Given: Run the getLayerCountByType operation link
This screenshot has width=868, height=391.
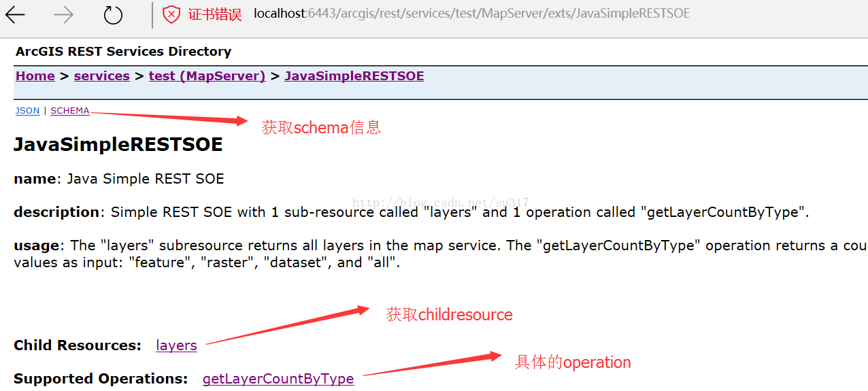Looking at the screenshot, I should (x=278, y=379).
